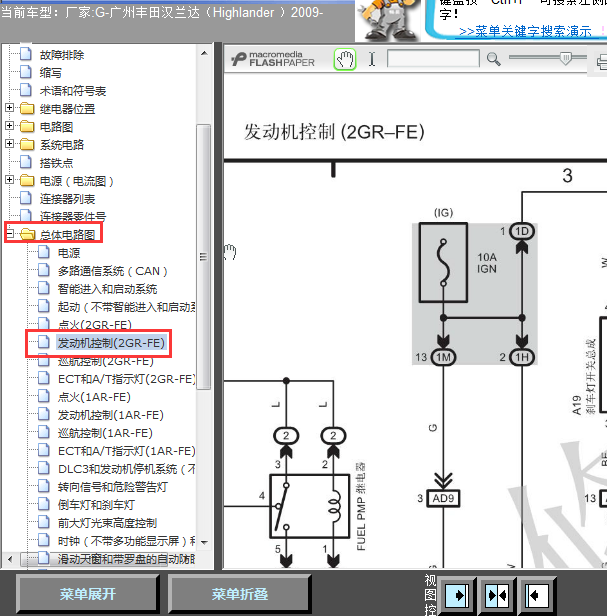
Task: Click the tree scrollbar up arrow
Action: [204, 53]
